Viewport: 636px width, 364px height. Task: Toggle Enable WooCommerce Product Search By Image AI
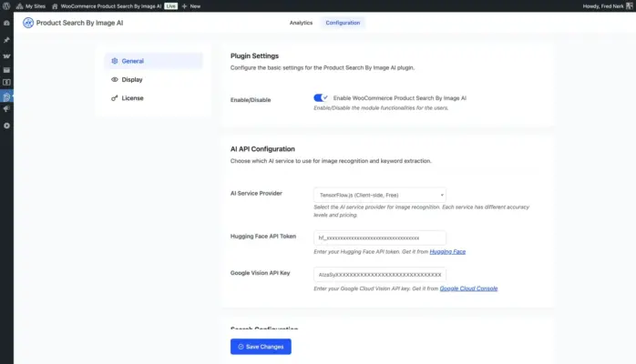coord(321,97)
